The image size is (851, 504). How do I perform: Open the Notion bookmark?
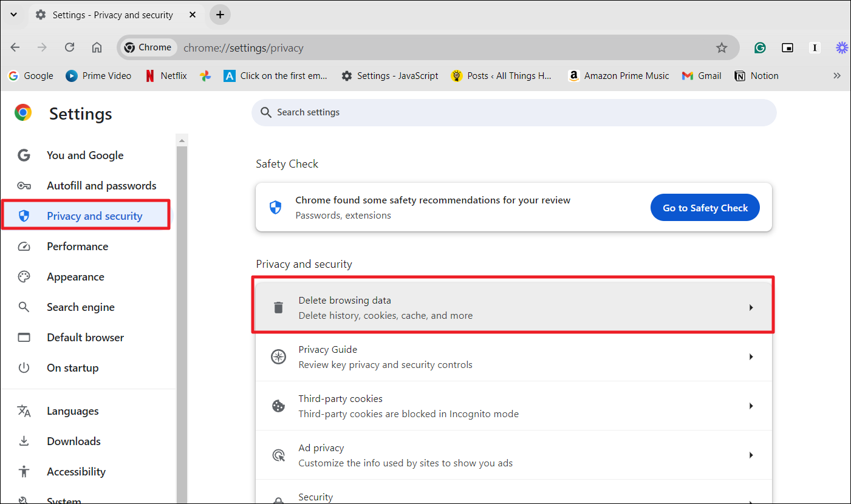[x=756, y=76]
